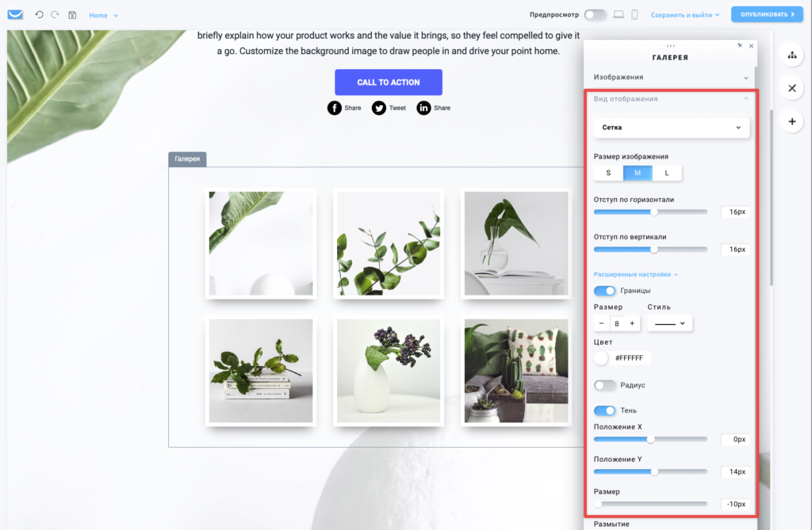
Task: Select image size L
Action: (x=667, y=173)
